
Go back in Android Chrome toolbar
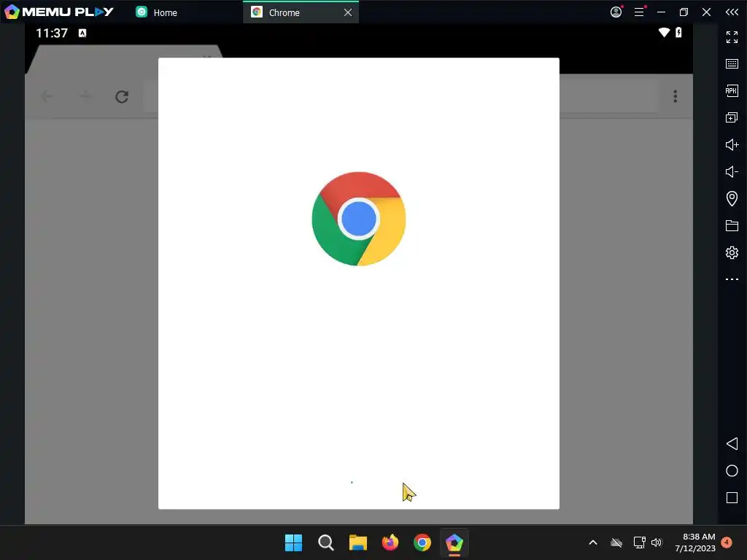(47, 97)
